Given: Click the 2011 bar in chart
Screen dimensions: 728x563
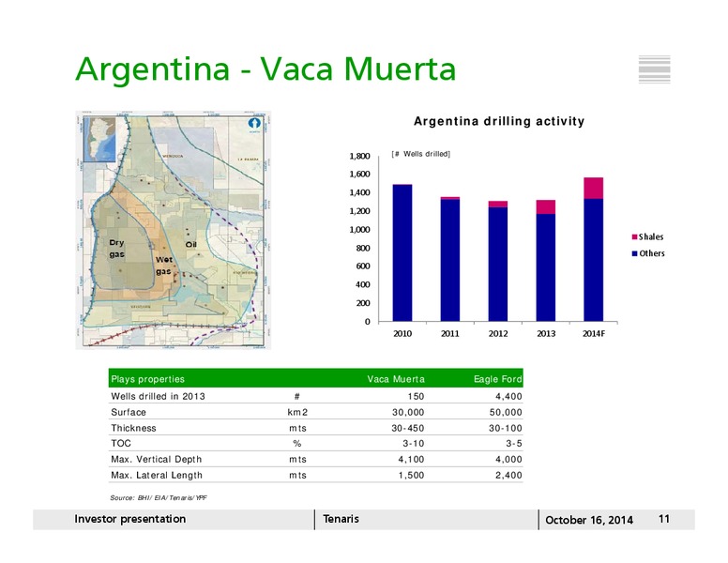Looking at the screenshot, I should (x=450, y=259).
